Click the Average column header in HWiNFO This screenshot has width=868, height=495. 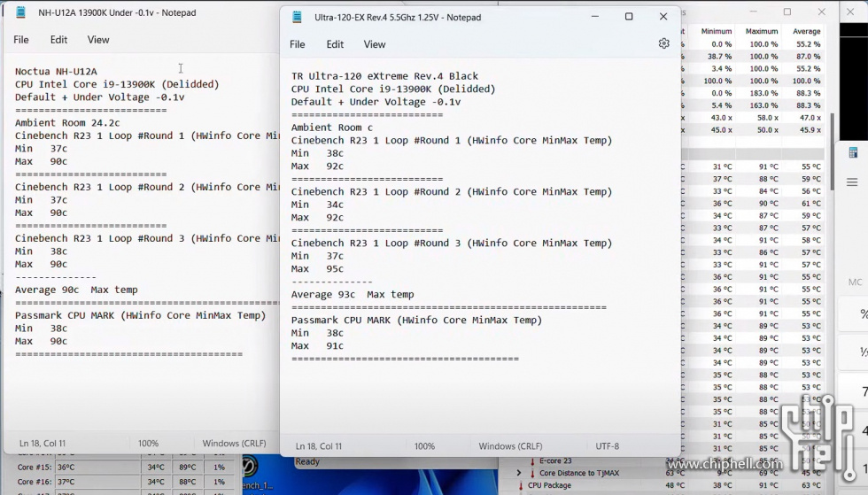pyautogui.click(x=807, y=31)
